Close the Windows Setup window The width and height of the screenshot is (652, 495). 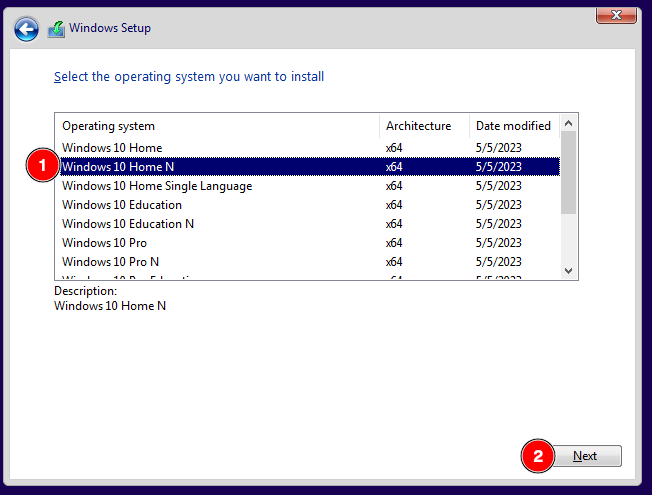616,15
